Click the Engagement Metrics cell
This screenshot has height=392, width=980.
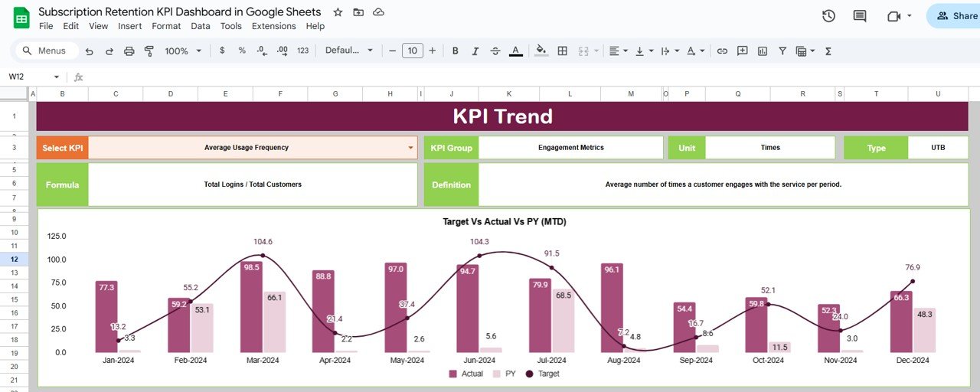click(571, 148)
